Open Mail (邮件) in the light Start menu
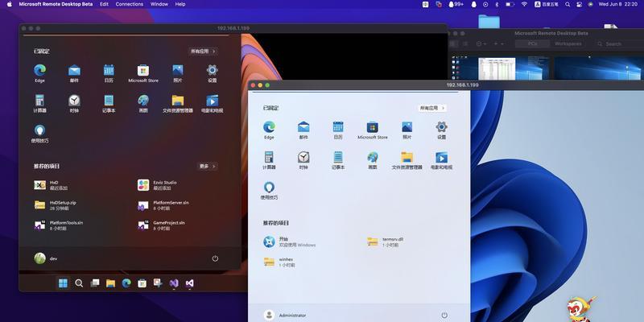644x322 pixels. (303, 130)
